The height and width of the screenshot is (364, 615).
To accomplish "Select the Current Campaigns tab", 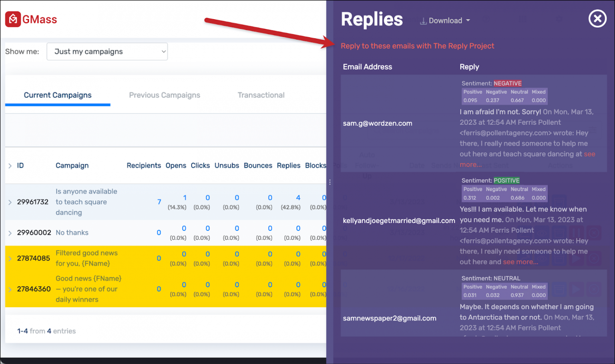I will coord(57,95).
